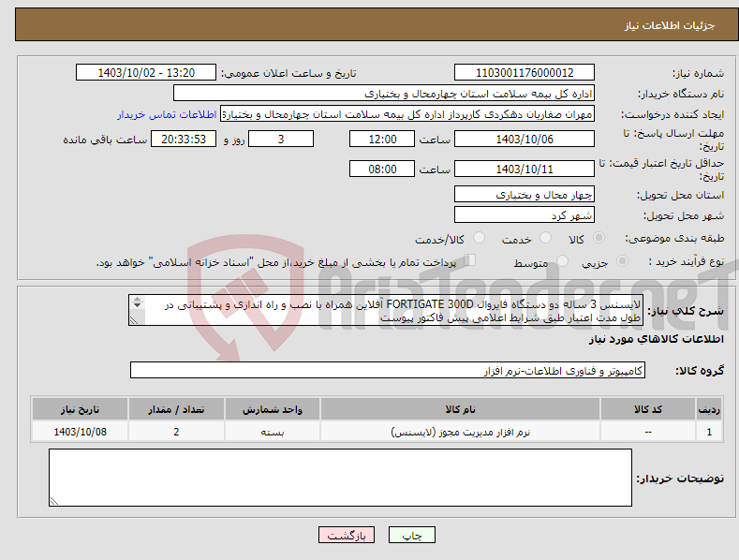The height and width of the screenshot is (560, 739).
Task: Click the quantity cell showing 2
Action: click(x=176, y=432)
